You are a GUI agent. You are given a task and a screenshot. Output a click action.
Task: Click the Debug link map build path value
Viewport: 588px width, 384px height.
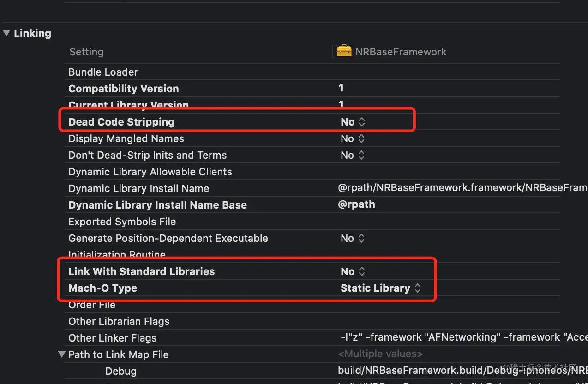[462, 371]
